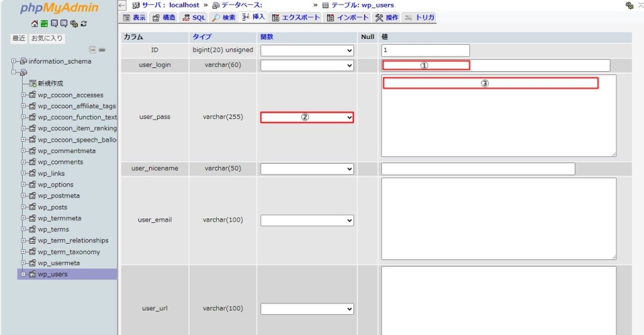Collapse the currently opened database tree node
Viewport: 644px width, 335px height.
coord(13,72)
